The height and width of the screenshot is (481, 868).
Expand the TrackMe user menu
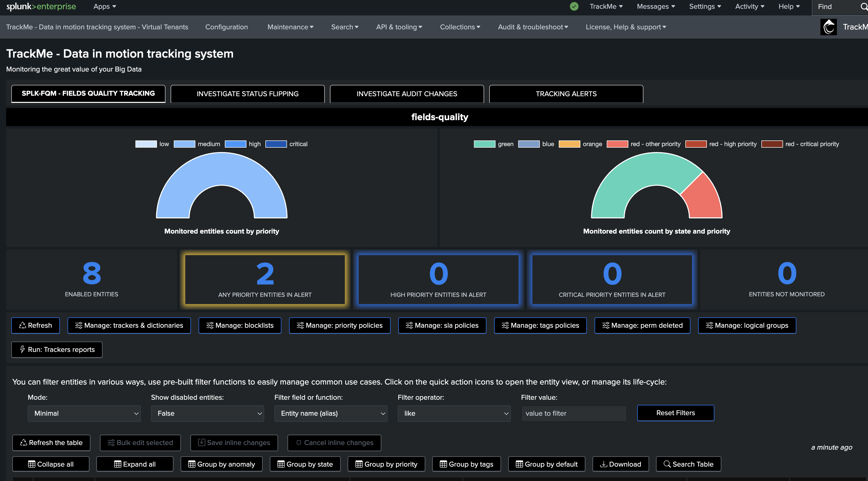[606, 6]
